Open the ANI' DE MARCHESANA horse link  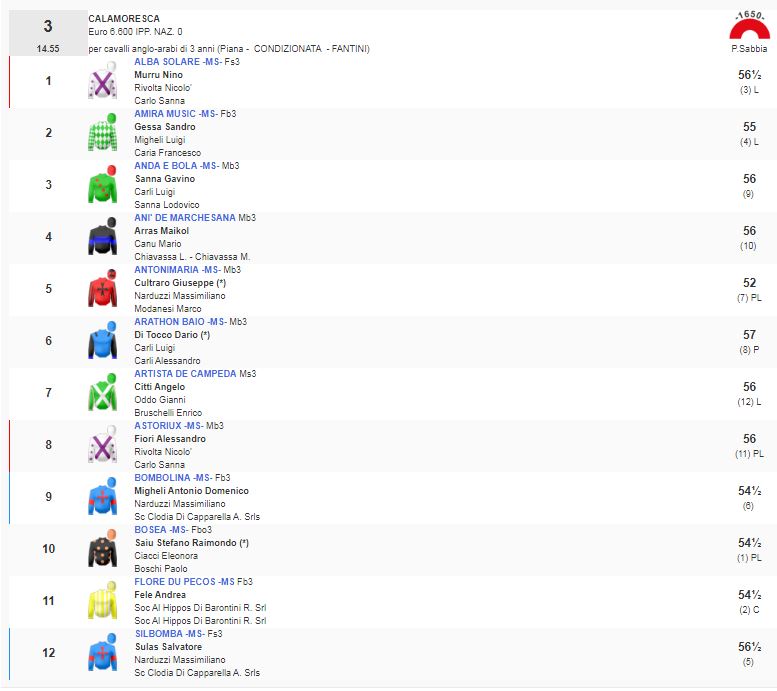pos(185,218)
